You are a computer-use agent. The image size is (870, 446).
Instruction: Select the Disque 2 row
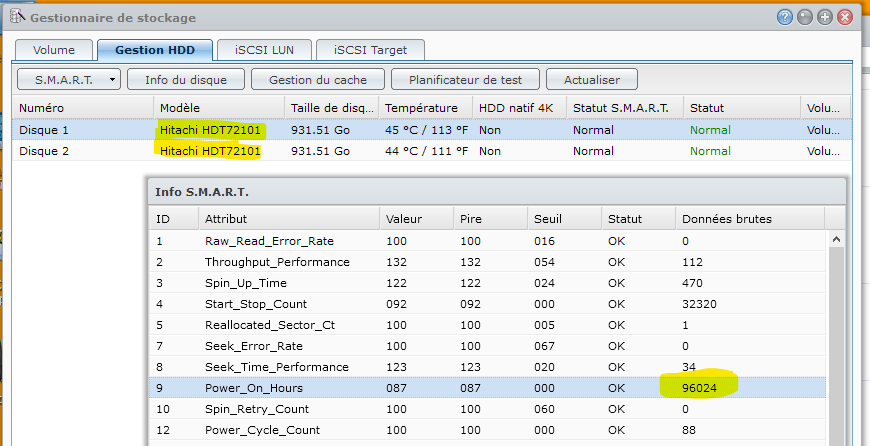click(x=432, y=151)
